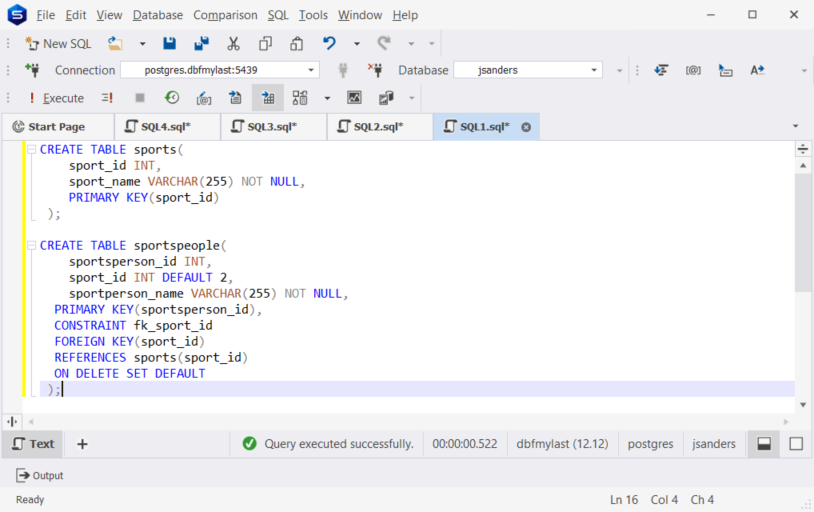This screenshot has width=814, height=512.
Task: Expand the undo history dropdown
Action: (357, 44)
